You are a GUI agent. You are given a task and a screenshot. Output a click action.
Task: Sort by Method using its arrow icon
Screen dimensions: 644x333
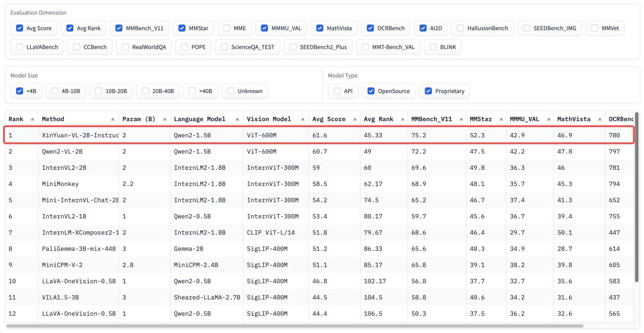click(x=113, y=119)
